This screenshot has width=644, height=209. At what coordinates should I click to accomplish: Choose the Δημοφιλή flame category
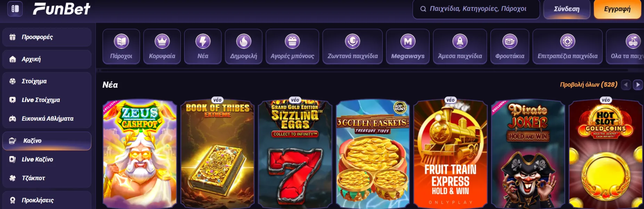point(244,47)
